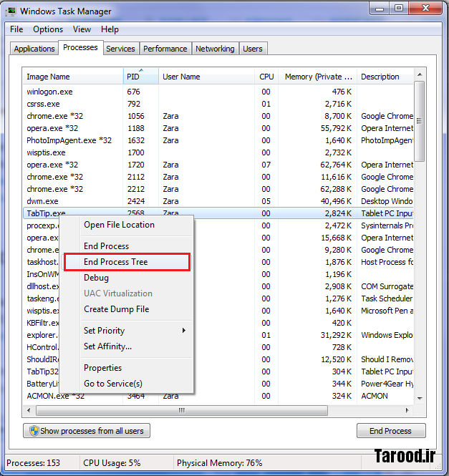Click the Sysinternals description cell
Viewport: 449px width, 476px height.
tap(387, 225)
